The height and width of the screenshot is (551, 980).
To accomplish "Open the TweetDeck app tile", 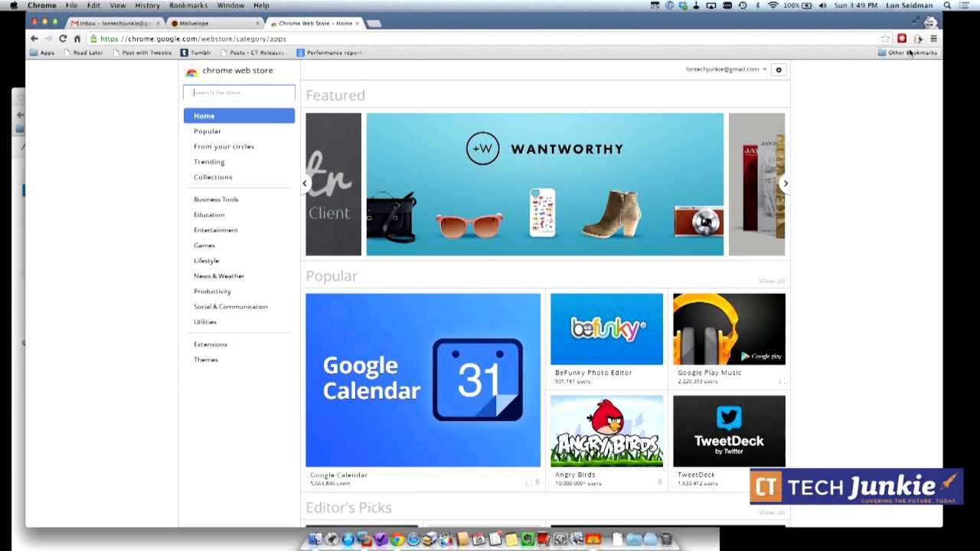I will point(729,441).
